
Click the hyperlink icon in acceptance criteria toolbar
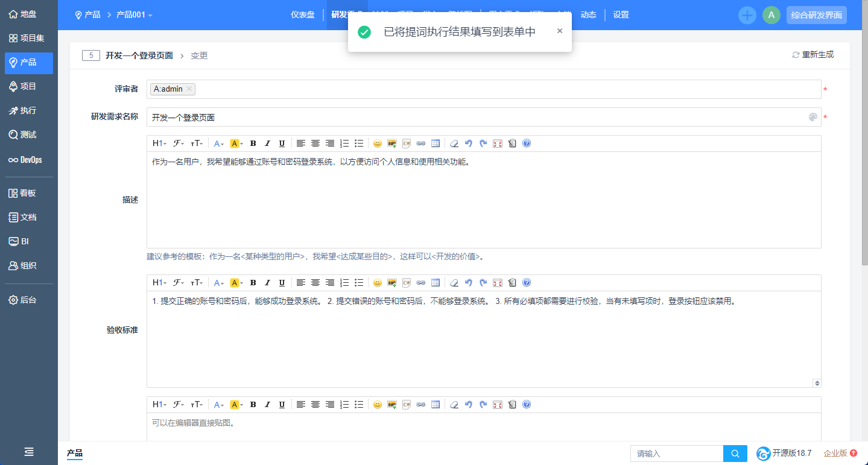(x=421, y=283)
